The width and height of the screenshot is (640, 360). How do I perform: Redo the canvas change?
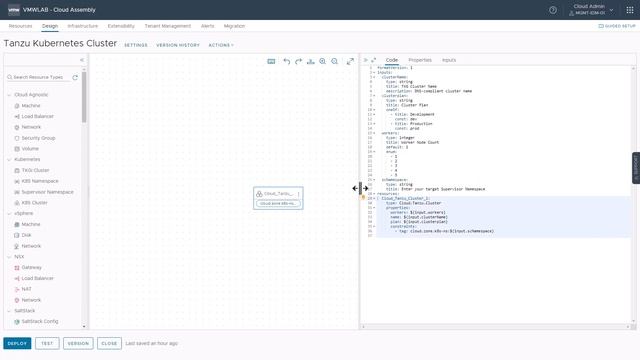point(298,61)
